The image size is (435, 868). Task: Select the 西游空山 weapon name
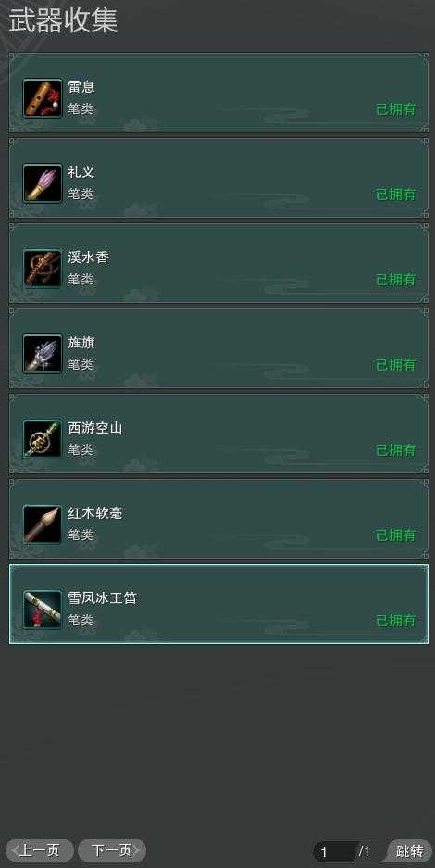pos(95,428)
